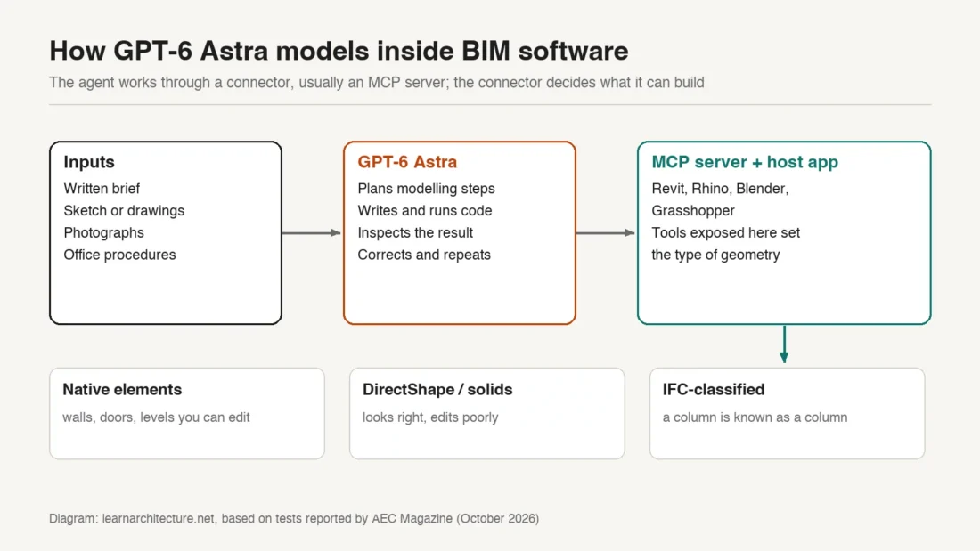Select the "Plans modelling steps" line

(x=426, y=189)
